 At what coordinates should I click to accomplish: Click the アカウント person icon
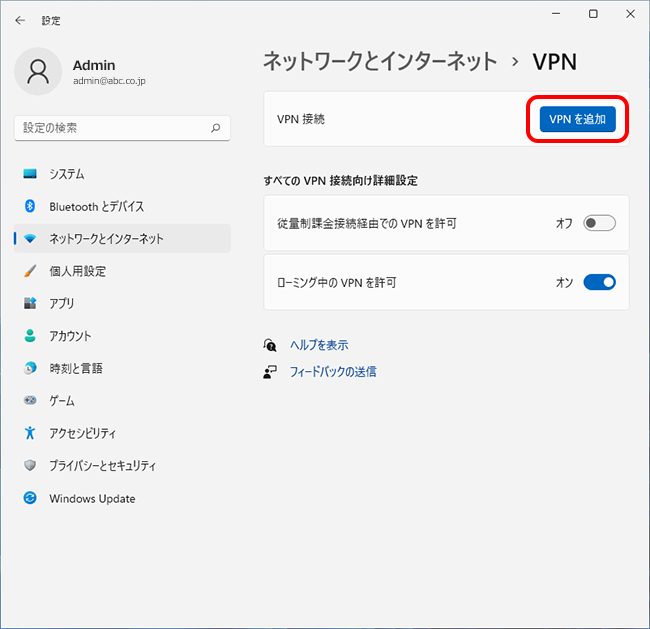coord(30,335)
